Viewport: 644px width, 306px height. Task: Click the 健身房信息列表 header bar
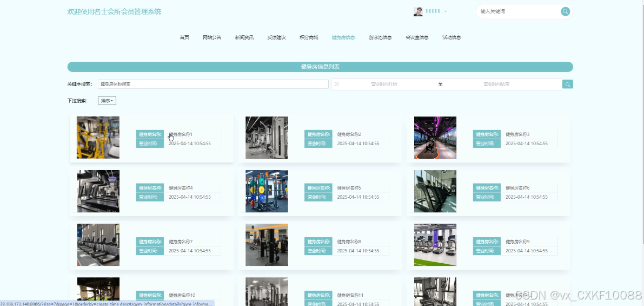(x=320, y=67)
